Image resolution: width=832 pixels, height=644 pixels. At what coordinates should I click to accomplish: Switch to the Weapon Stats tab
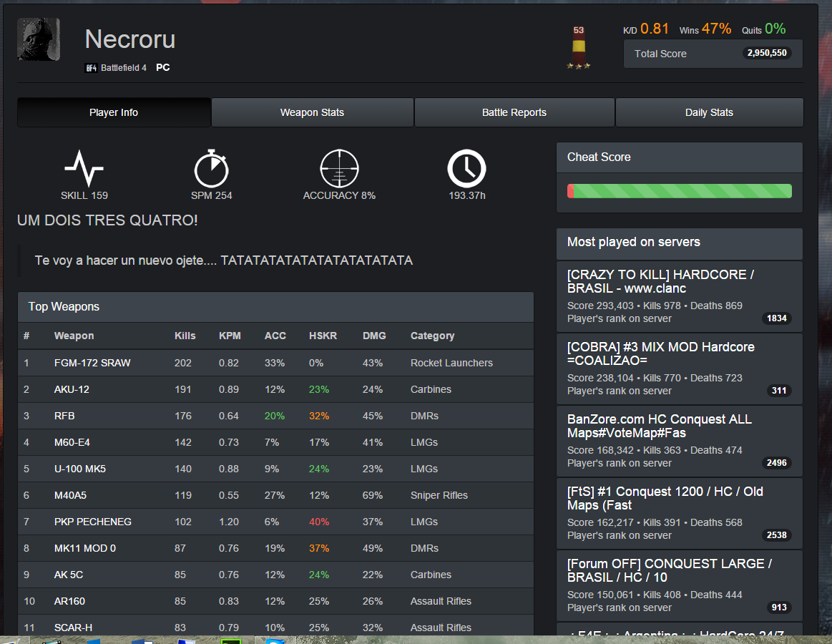(312, 112)
